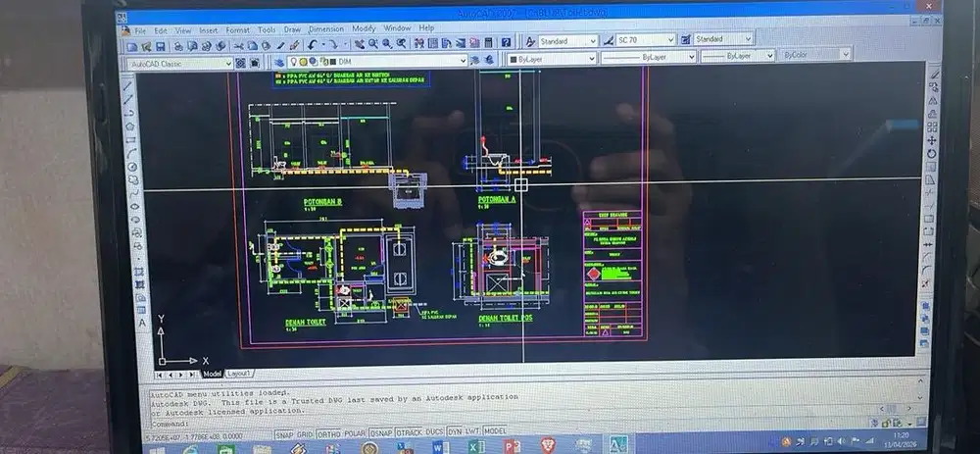
Task: Open the Standard table style dropdown
Action: [x=723, y=39]
